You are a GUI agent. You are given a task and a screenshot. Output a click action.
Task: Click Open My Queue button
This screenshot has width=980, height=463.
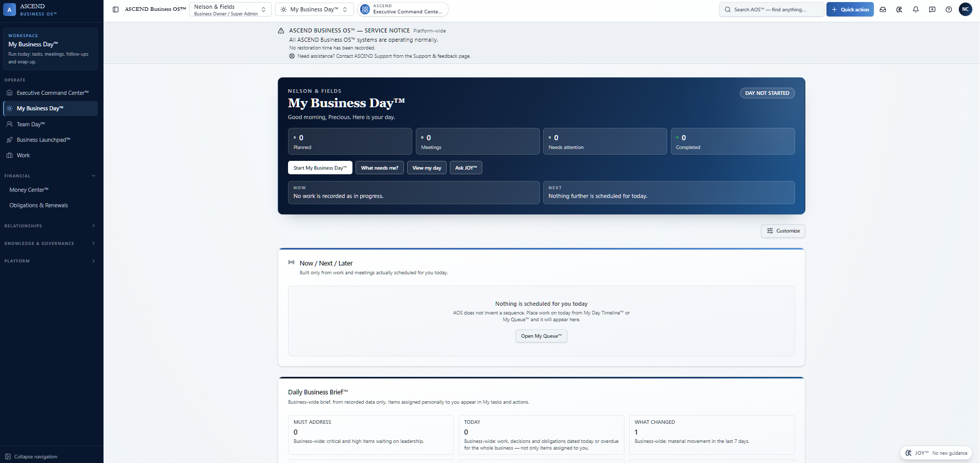[541, 336]
